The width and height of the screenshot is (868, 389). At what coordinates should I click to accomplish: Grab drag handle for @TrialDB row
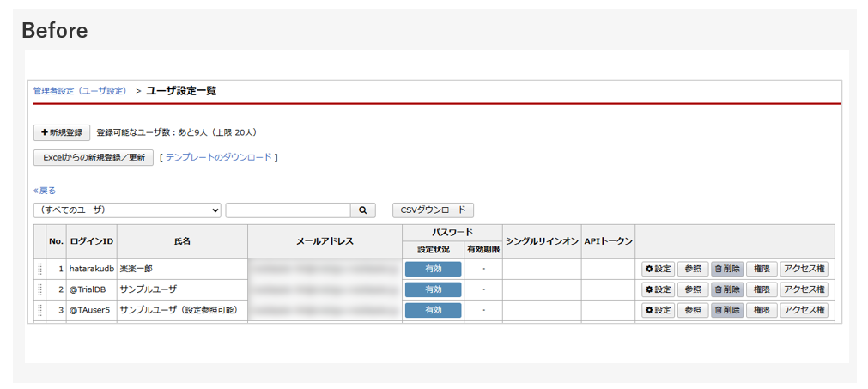click(39, 290)
